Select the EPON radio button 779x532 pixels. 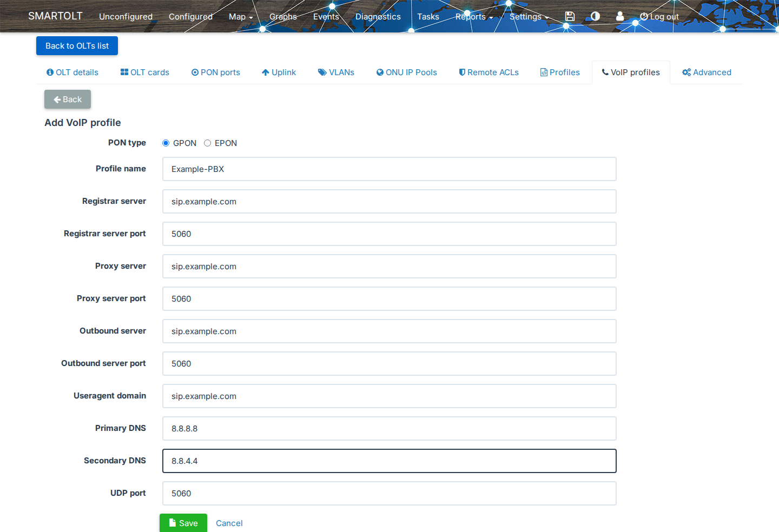(208, 143)
